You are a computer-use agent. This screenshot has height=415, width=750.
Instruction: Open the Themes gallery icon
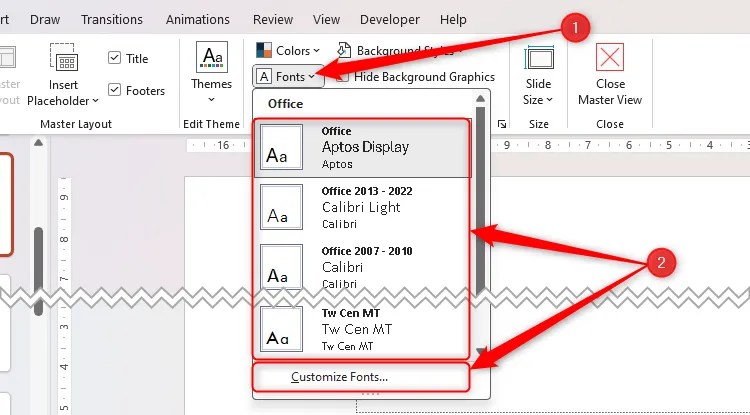pos(212,57)
